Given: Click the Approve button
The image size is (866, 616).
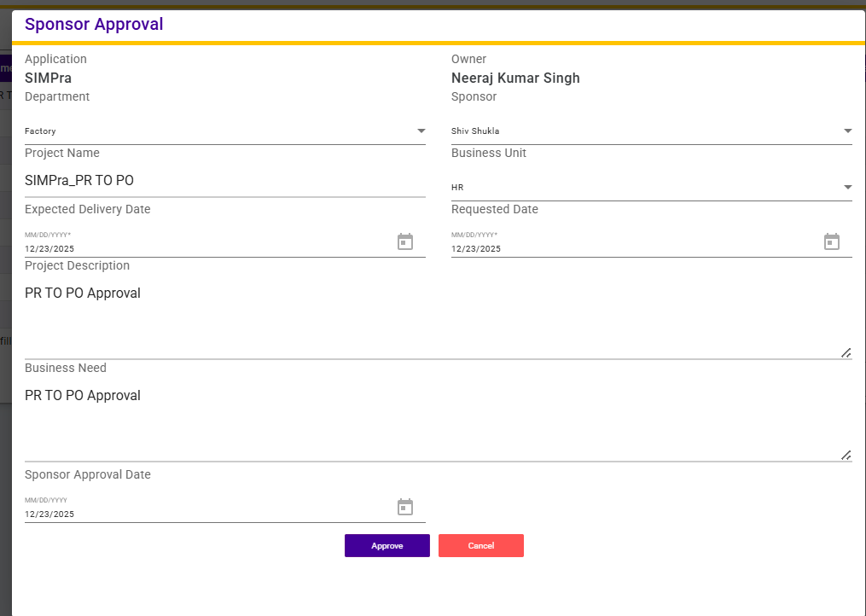Looking at the screenshot, I should [x=387, y=546].
